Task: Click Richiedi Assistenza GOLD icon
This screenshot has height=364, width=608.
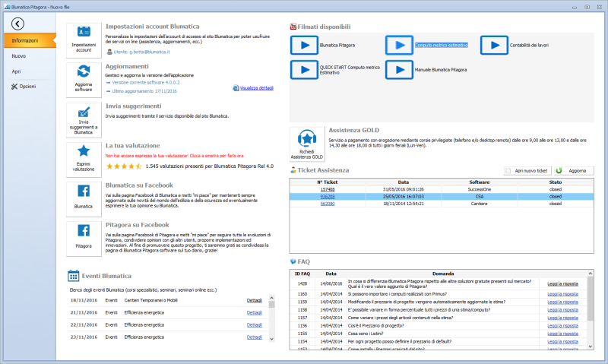Action: click(x=307, y=144)
